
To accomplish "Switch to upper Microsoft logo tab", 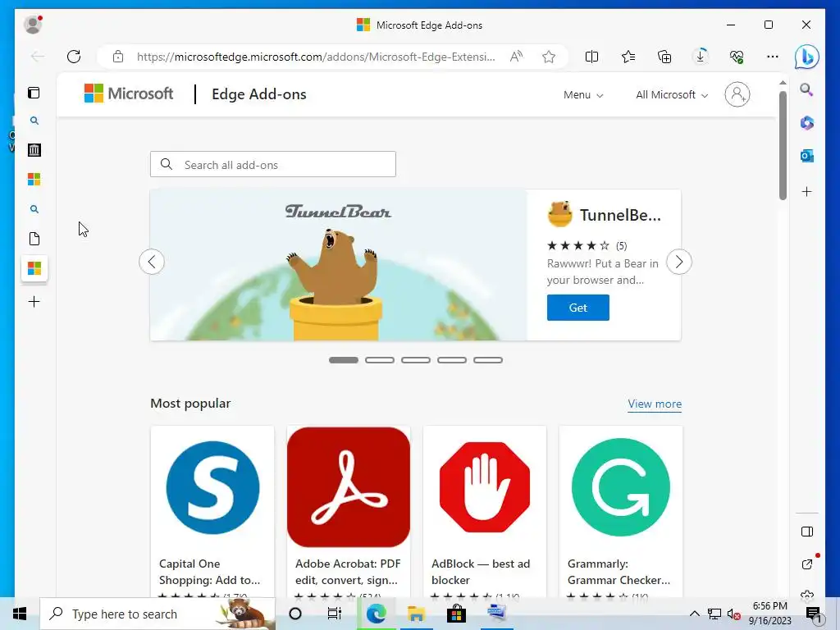I will [34, 179].
